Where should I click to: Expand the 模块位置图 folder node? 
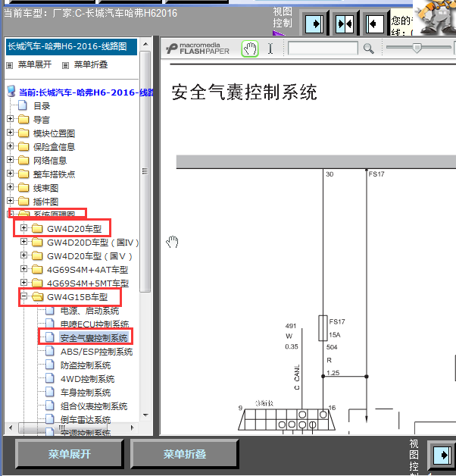coord(10,133)
